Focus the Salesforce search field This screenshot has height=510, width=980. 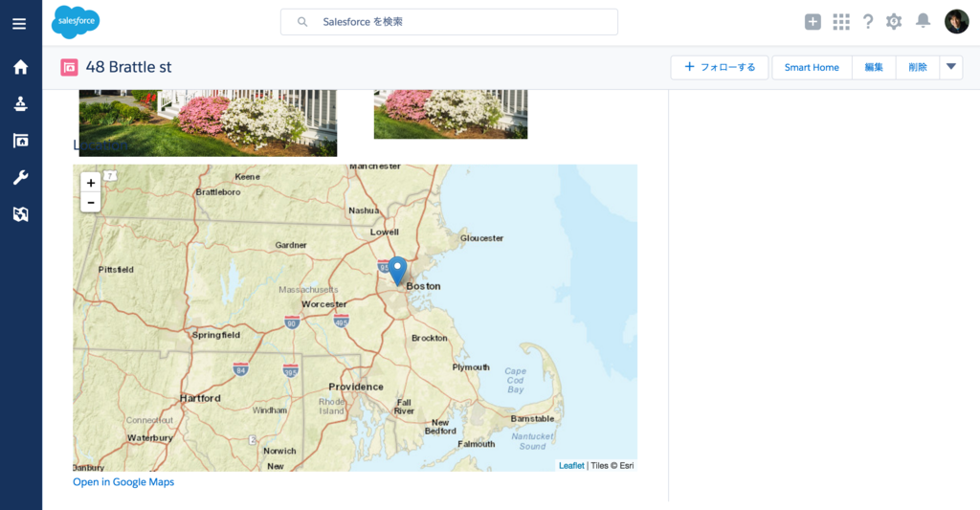coord(450,22)
